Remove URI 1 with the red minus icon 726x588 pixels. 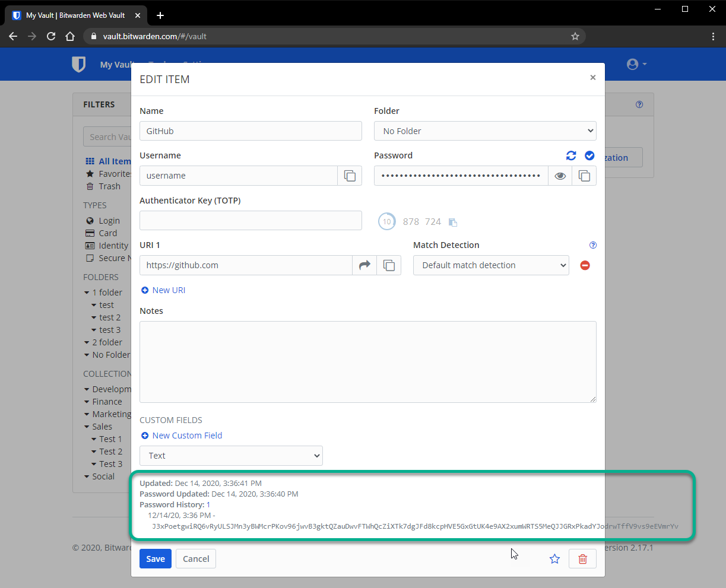[585, 265]
